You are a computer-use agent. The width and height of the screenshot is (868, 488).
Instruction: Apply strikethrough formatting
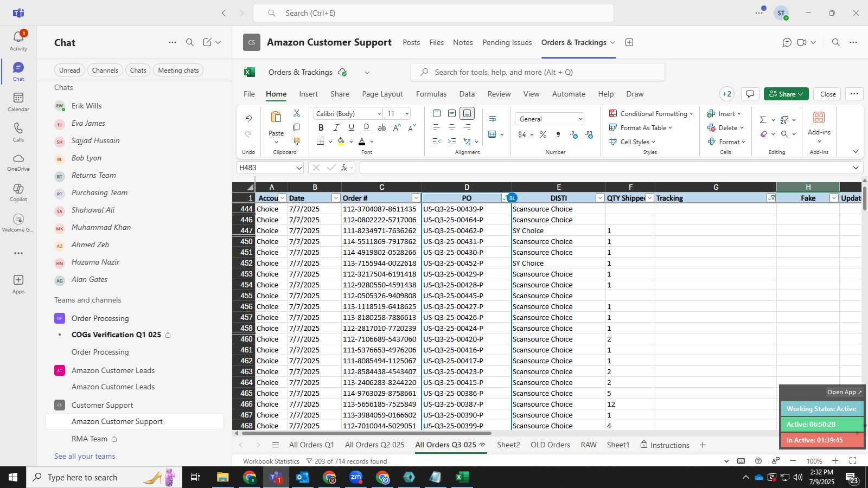pyautogui.click(x=382, y=127)
